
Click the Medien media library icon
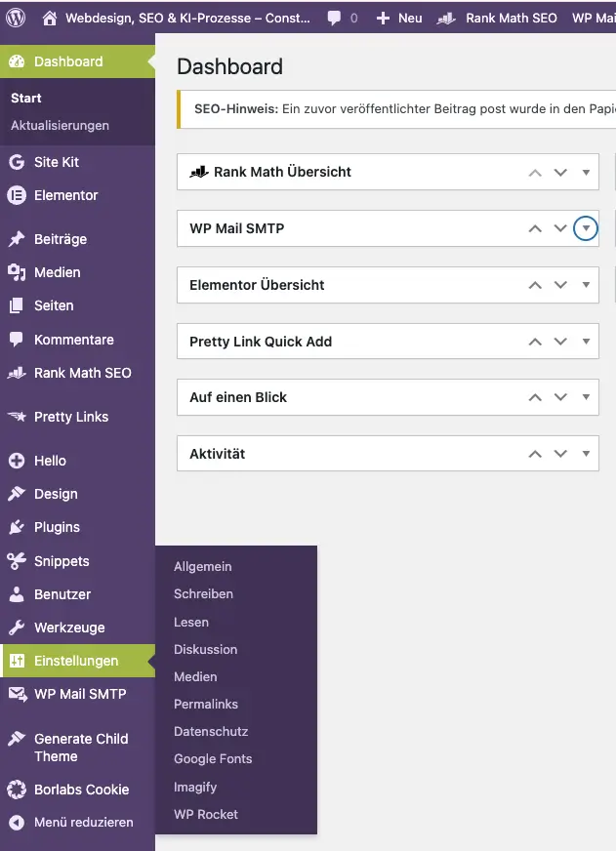pos(17,272)
